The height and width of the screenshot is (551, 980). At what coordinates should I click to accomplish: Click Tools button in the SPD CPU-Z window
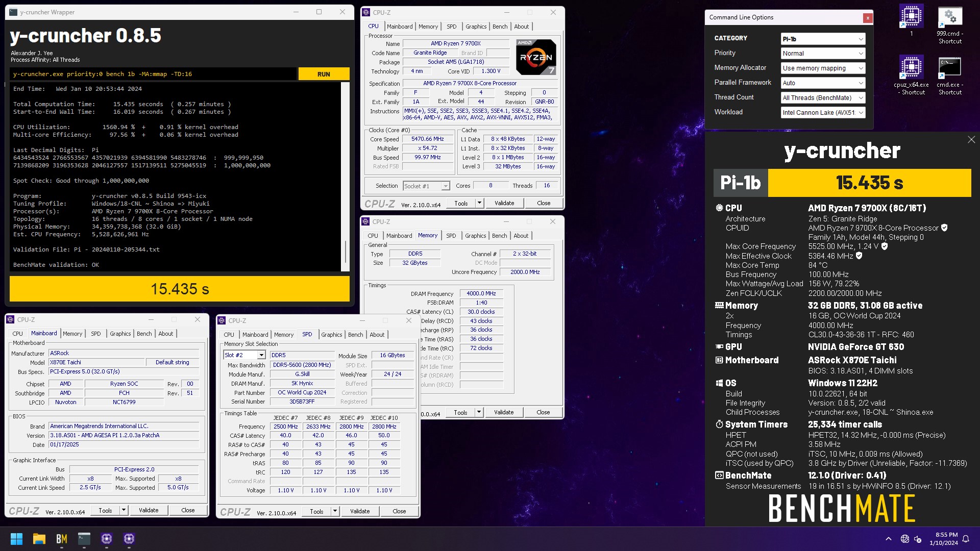click(316, 511)
